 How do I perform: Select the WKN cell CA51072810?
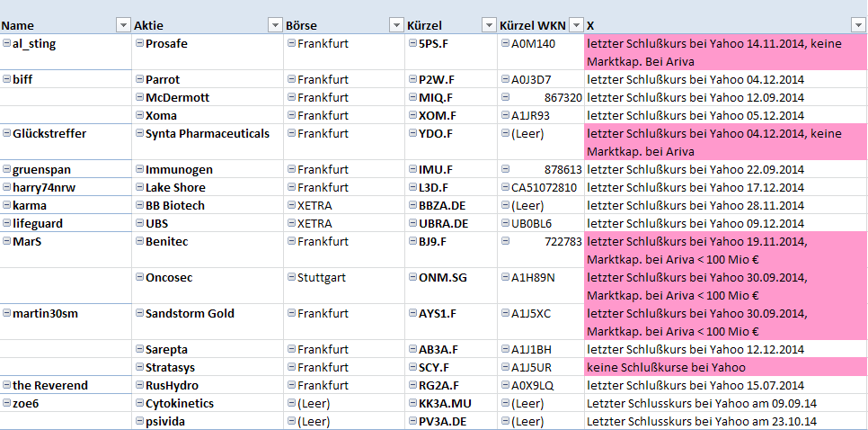(545, 187)
